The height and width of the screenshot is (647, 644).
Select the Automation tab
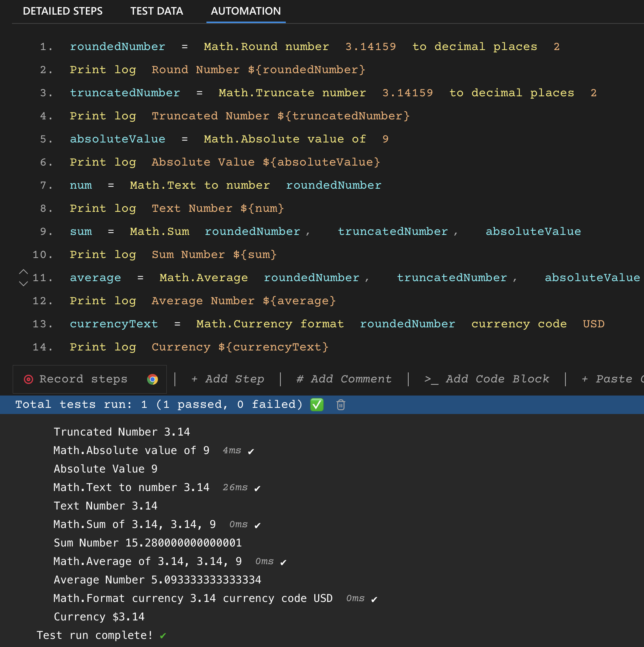click(246, 11)
